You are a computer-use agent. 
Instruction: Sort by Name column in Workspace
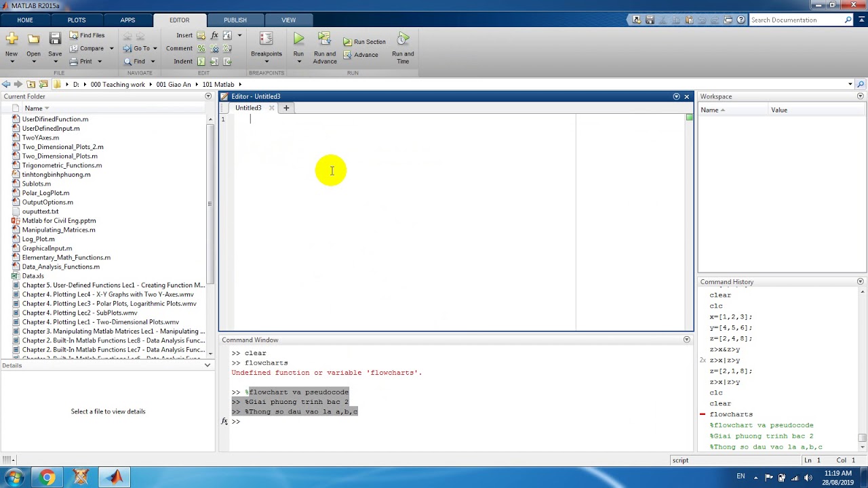734,110
